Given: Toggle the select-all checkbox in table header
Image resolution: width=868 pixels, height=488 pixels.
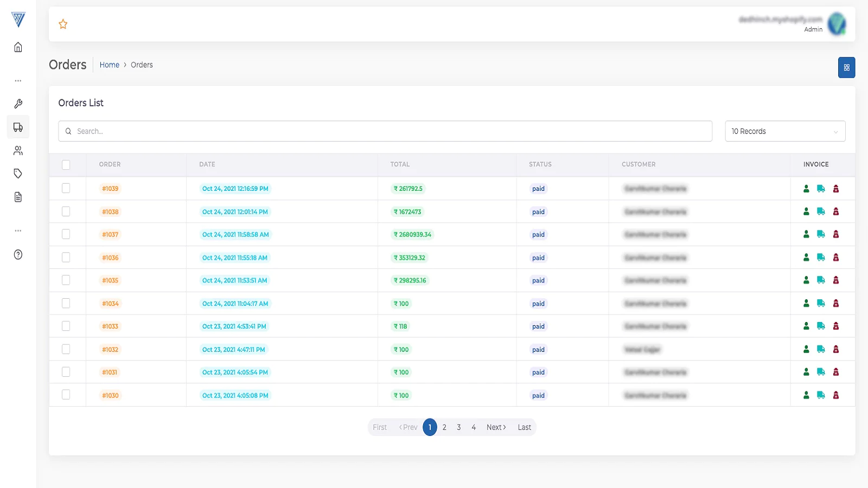Looking at the screenshot, I should 66,165.
